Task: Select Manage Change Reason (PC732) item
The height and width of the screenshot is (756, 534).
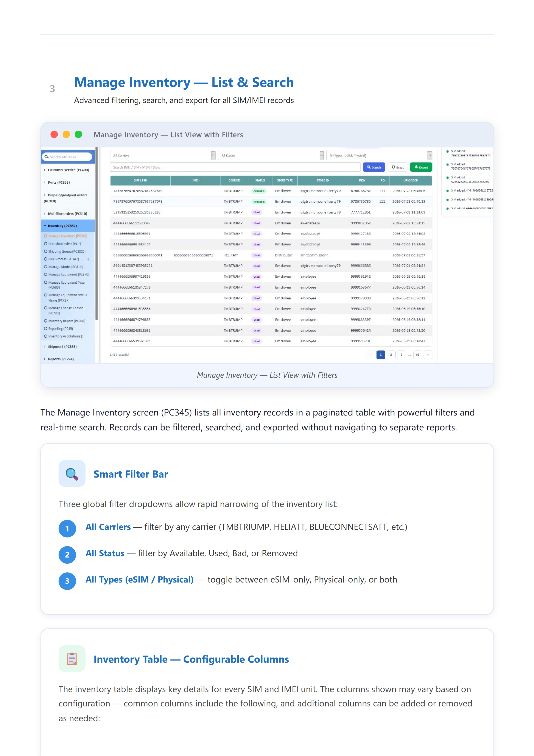Action: coord(64,311)
